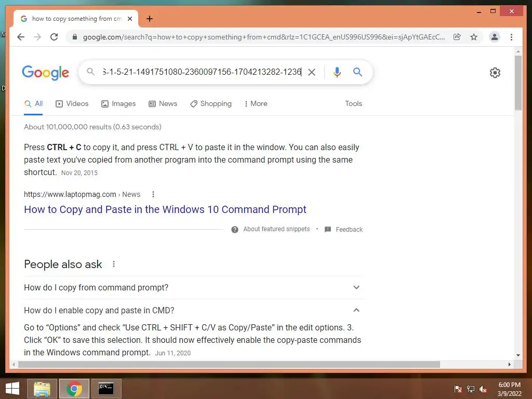The height and width of the screenshot is (399, 532).
Task: Open the More search filters dropdown
Action: pos(256,104)
